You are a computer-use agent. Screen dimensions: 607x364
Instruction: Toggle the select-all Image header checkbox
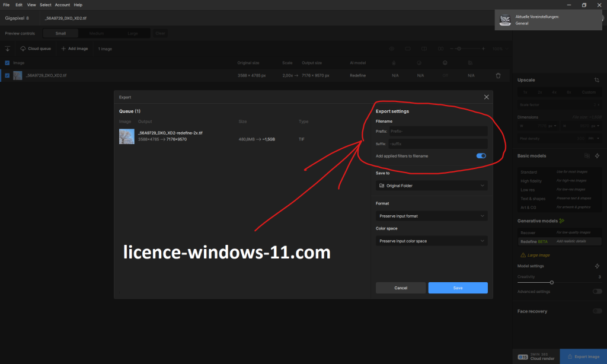(x=7, y=62)
